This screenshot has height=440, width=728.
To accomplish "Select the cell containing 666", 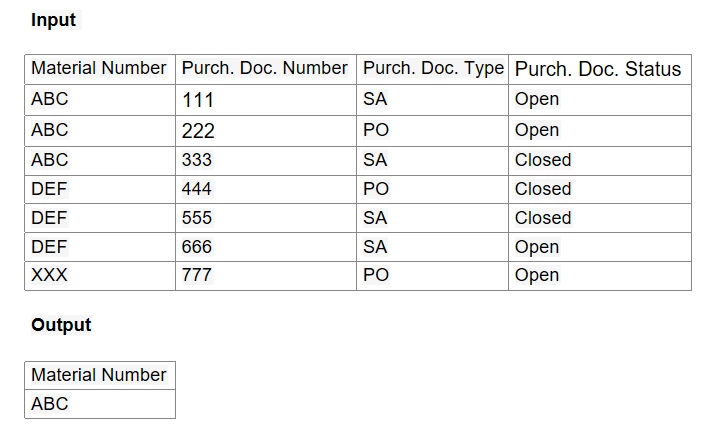I will pos(266,247).
